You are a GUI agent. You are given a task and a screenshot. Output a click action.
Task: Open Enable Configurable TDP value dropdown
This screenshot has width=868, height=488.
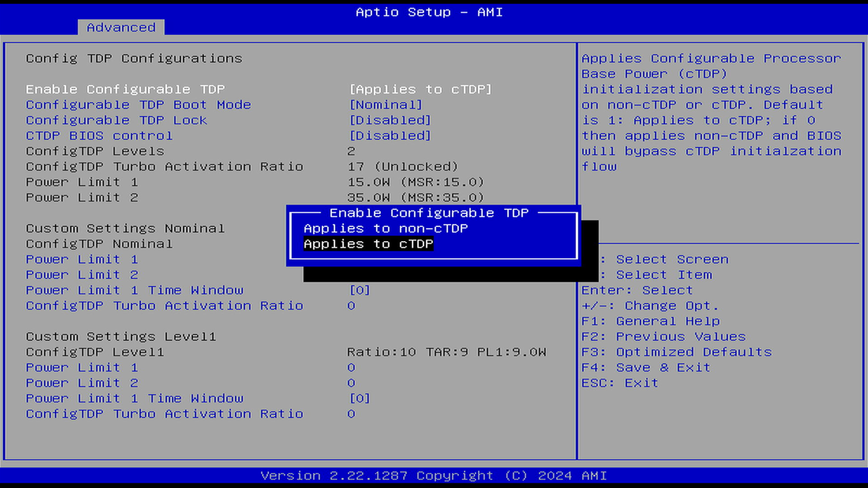pos(420,89)
